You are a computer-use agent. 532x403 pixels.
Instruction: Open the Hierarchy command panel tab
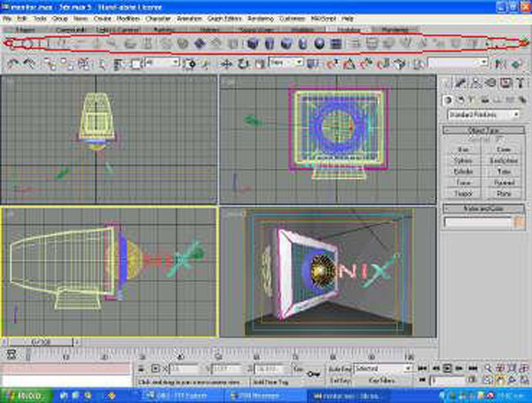coord(475,83)
